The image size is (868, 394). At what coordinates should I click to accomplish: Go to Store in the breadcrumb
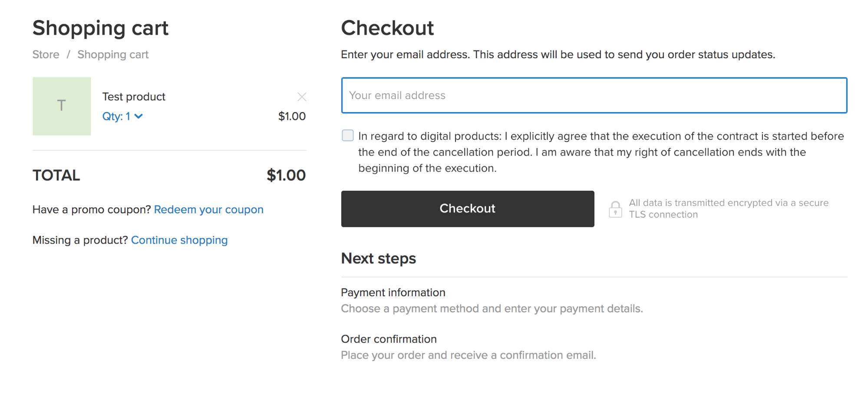coord(46,55)
